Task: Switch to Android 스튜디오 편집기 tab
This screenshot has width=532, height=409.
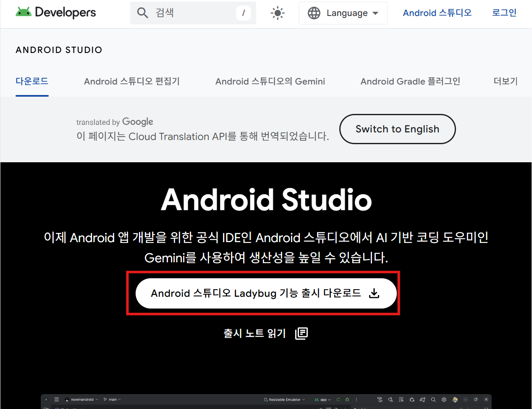Action: (132, 82)
